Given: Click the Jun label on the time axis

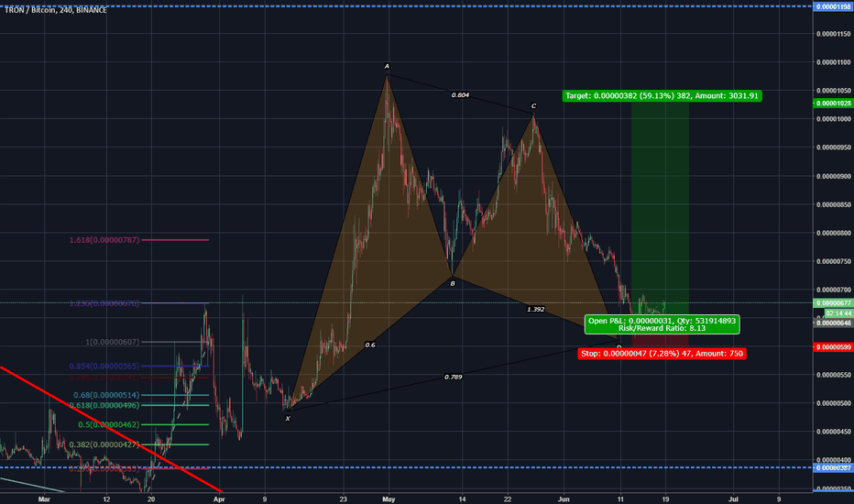Looking at the screenshot, I should [x=564, y=499].
